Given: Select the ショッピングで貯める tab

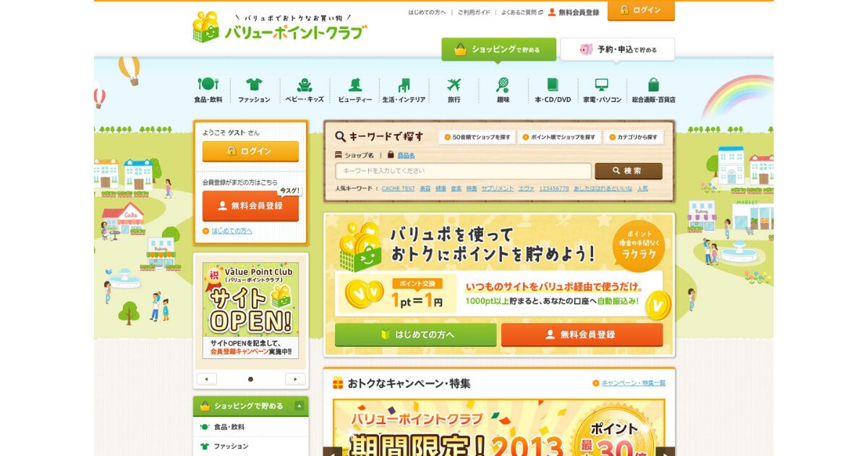Looking at the screenshot, I should coord(499,49).
